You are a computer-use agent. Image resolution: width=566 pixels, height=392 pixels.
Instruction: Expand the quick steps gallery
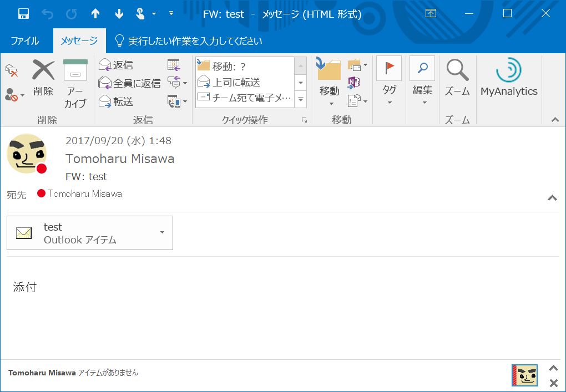301,99
